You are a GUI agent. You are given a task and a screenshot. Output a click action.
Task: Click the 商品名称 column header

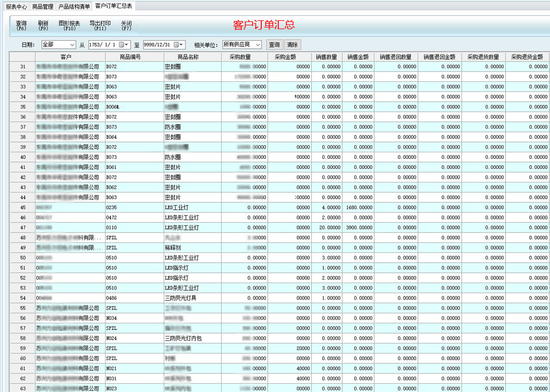[x=192, y=57]
